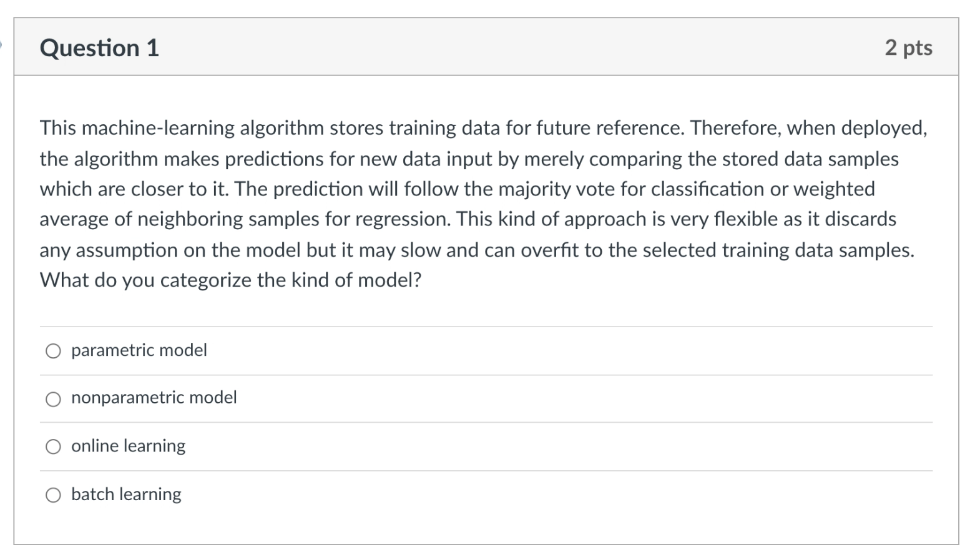Select the "parametric model" radio button

[x=54, y=350]
